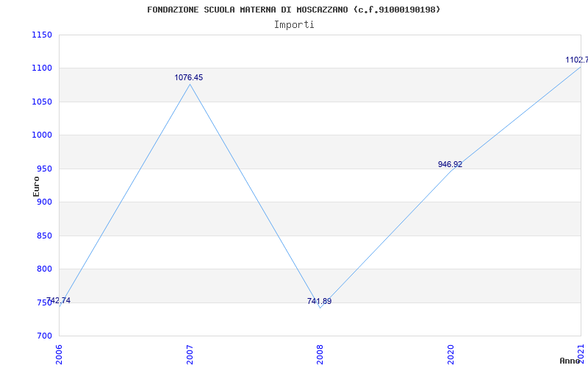Click the 2021 x-axis year label
This screenshot has height=368, width=588.
[581, 354]
